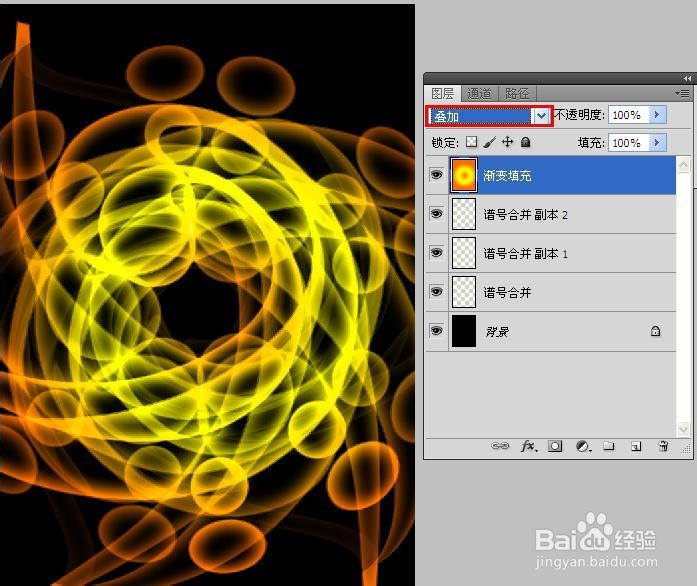Screen dimensions: 697x586
Task: Select the 谱号合并 副本 1 layer name
Action: [x=525, y=253]
